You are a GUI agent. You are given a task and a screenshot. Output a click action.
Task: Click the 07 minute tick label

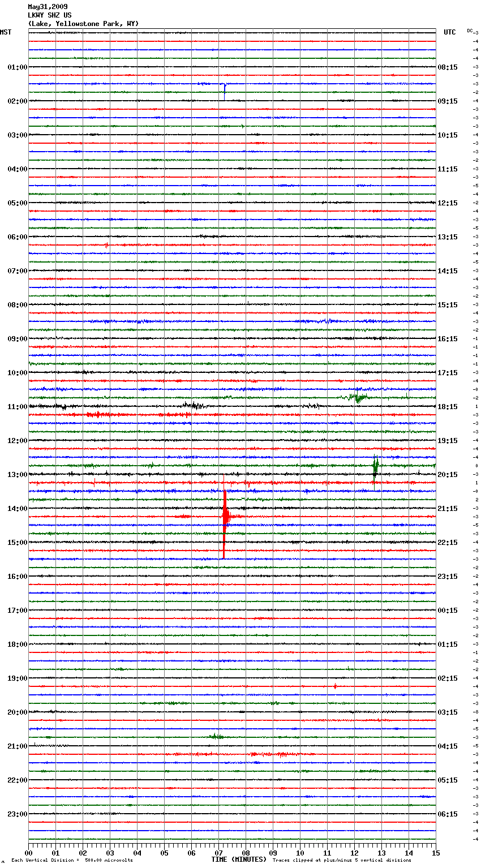pos(218,853)
